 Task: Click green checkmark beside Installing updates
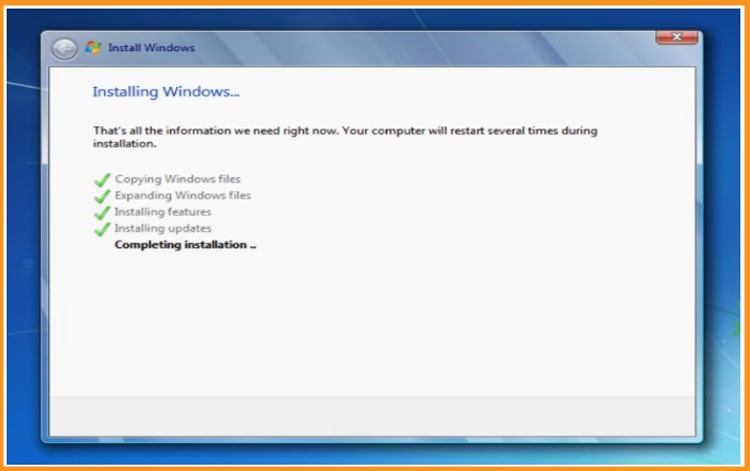[102, 229]
